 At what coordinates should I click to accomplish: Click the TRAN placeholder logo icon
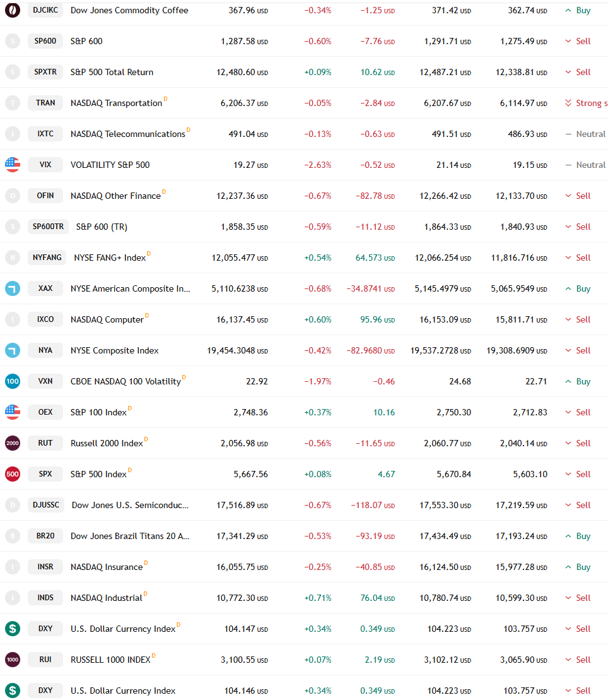[13, 103]
